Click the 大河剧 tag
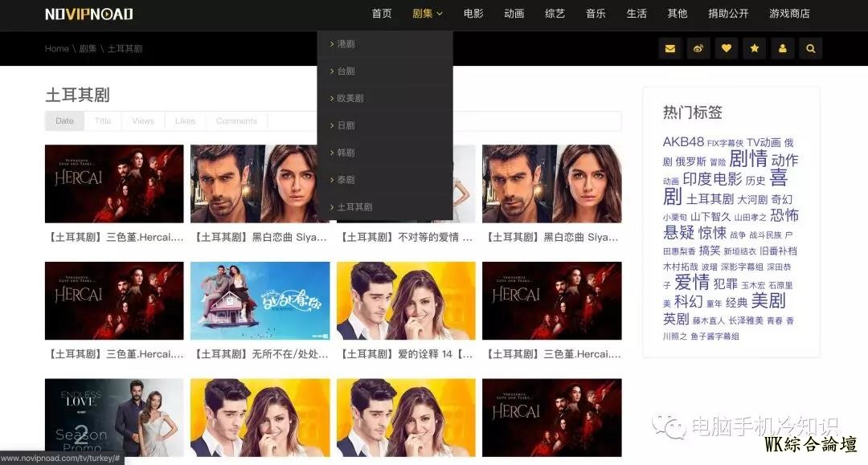Viewport: 868px width, 465px height. [752, 199]
